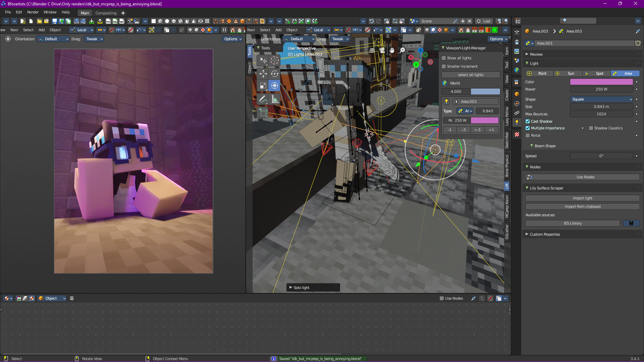Open the Shape dropdown set to Square
Image resolution: width=644 pixels, height=362 pixels.
click(x=601, y=99)
